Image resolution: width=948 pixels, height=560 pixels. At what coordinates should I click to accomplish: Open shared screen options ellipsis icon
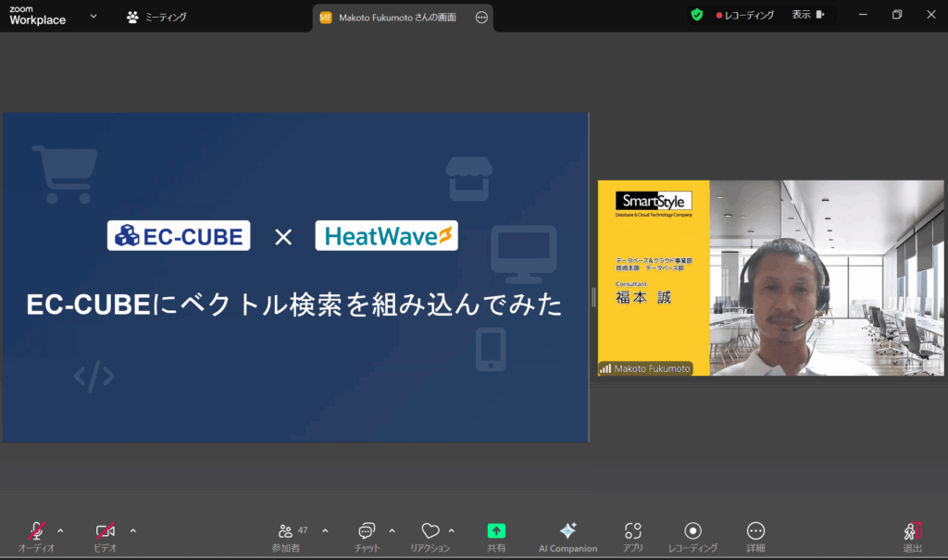(481, 18)
